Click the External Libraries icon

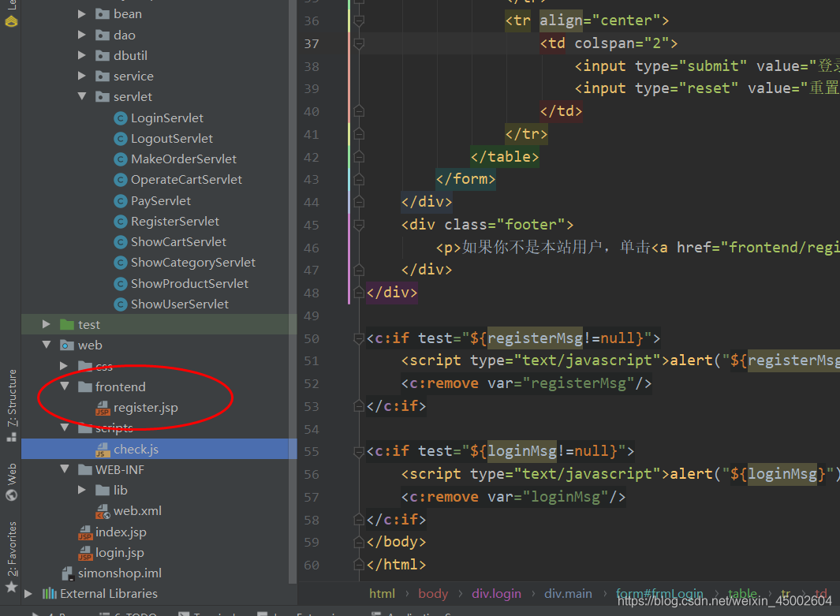[50, 593]
